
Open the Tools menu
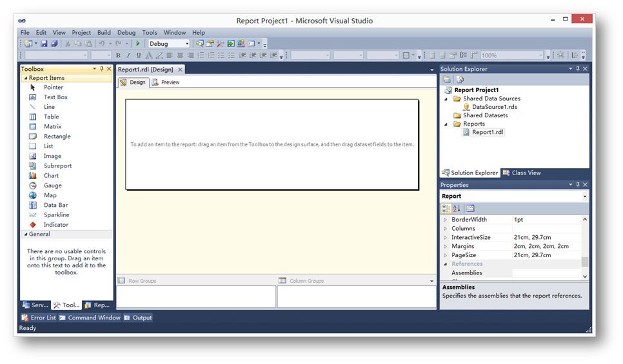point(150,33)
